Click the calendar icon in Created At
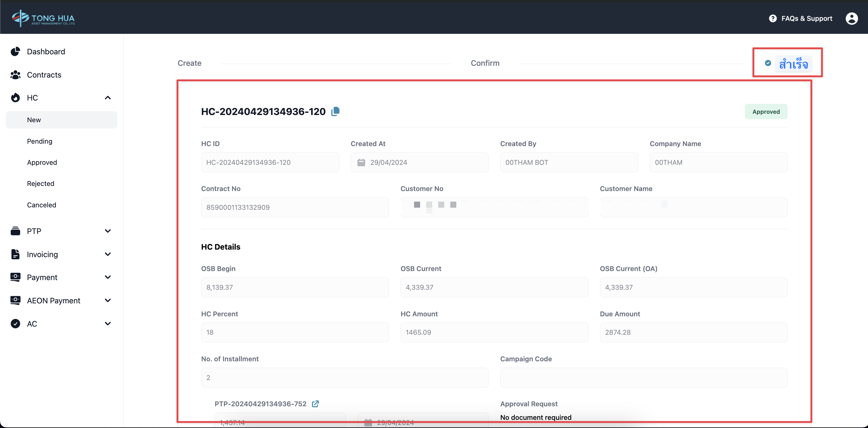The image size is (868, 428). tap(361, 162)
